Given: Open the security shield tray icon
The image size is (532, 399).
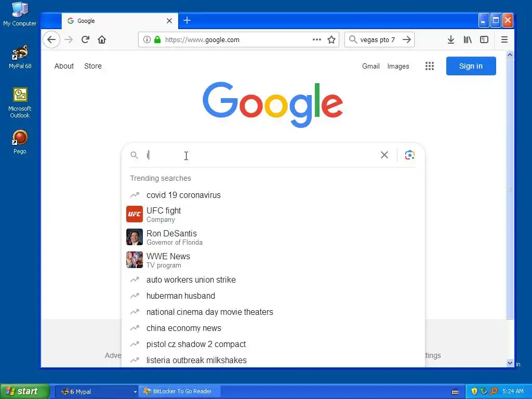Looking at the screenshot, I should pyautogui.click(x=474, y=391).
